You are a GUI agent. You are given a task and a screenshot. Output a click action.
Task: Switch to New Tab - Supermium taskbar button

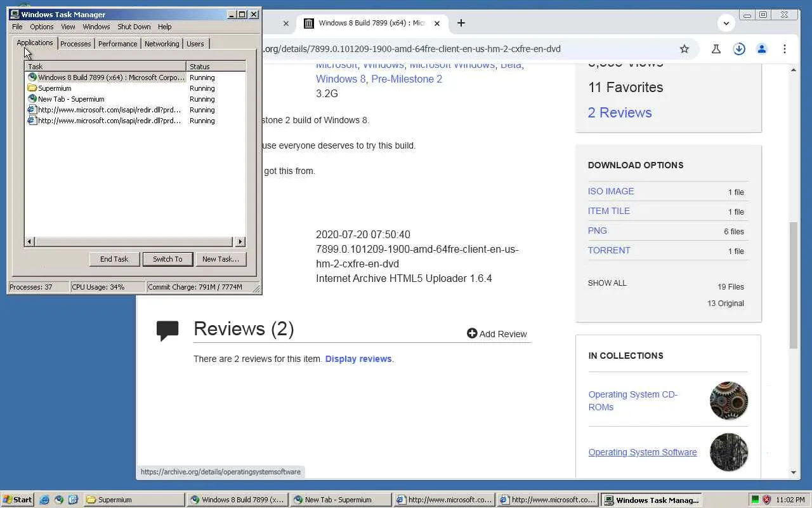341,500
